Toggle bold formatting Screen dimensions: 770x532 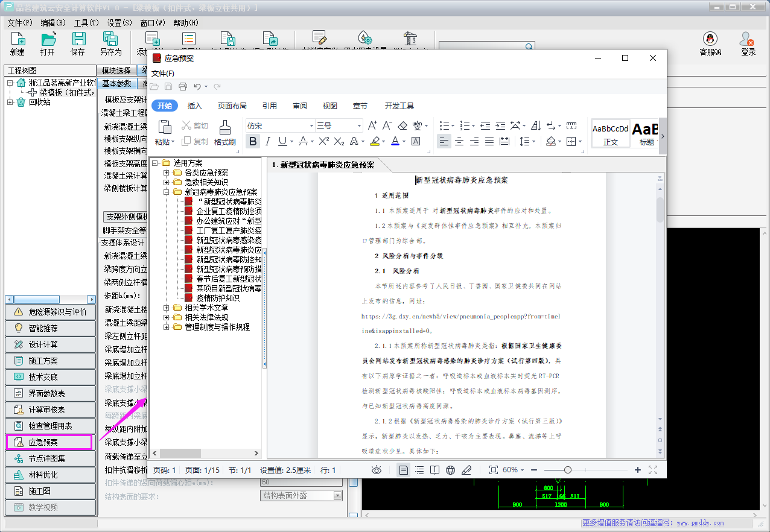click(253, 141)
